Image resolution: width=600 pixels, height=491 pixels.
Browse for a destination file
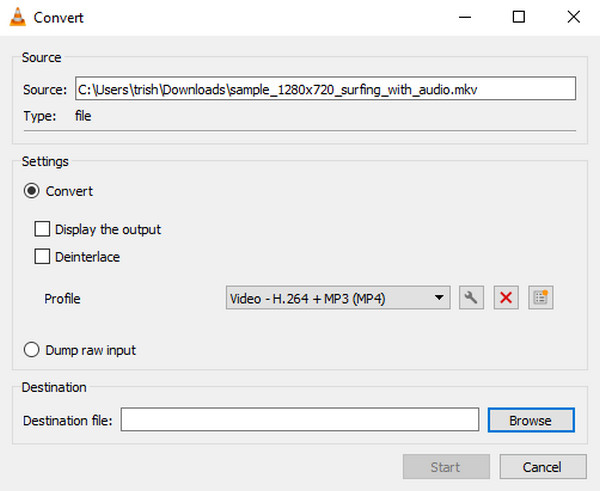(531, 420)
